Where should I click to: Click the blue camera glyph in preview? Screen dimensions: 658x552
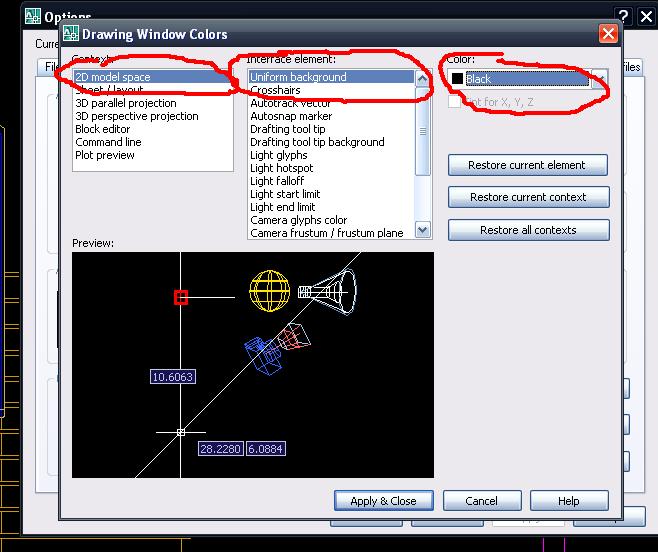pos(264,356)
